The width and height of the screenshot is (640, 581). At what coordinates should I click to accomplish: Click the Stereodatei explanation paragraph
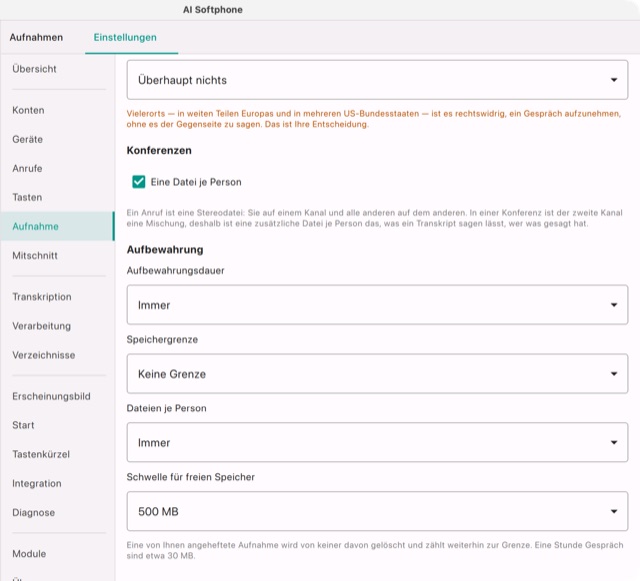[x=375, y=218]
